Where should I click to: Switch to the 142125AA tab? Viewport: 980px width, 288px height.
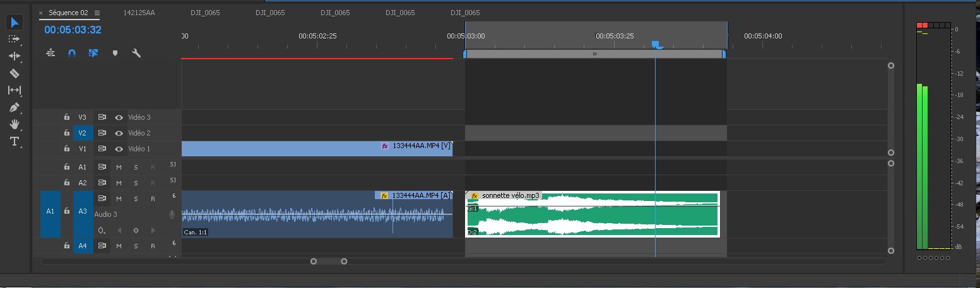[x=139, y=13]
